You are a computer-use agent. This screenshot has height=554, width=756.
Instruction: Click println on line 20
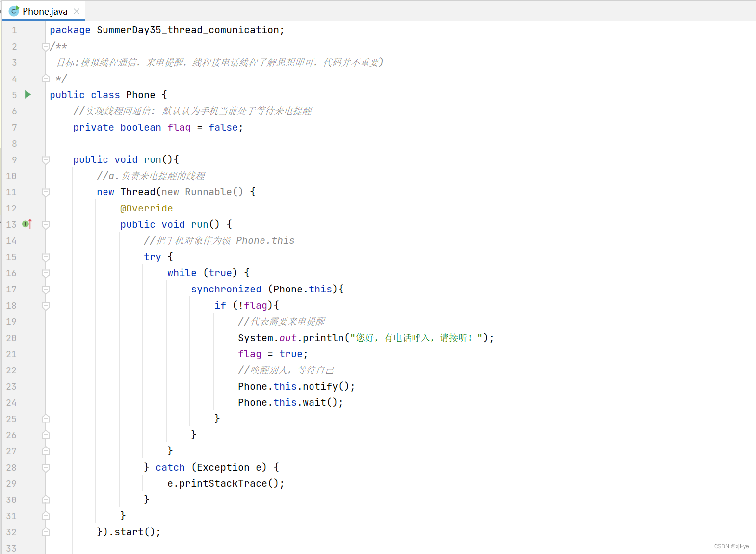pyautogui.click(x=323, y=338)
